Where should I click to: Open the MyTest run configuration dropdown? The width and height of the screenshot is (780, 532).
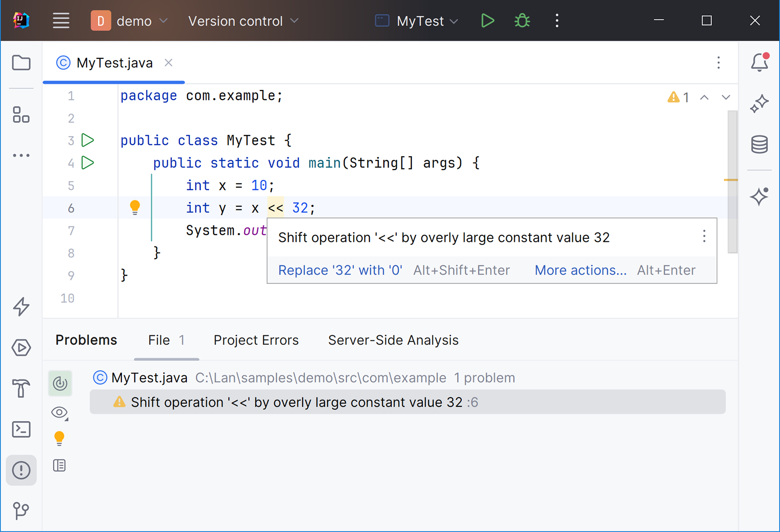coord(417,21)
